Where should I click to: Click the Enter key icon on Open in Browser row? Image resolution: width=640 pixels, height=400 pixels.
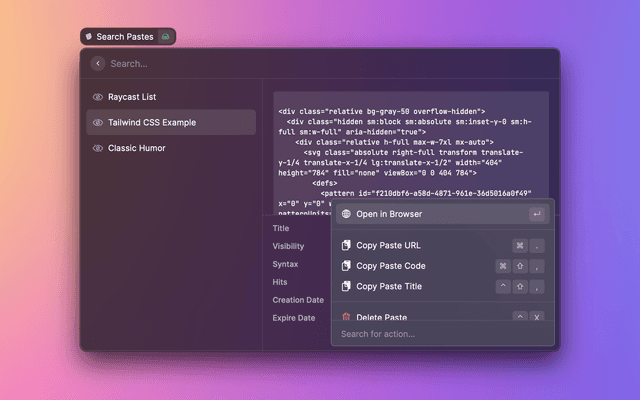tap(537, 214)
